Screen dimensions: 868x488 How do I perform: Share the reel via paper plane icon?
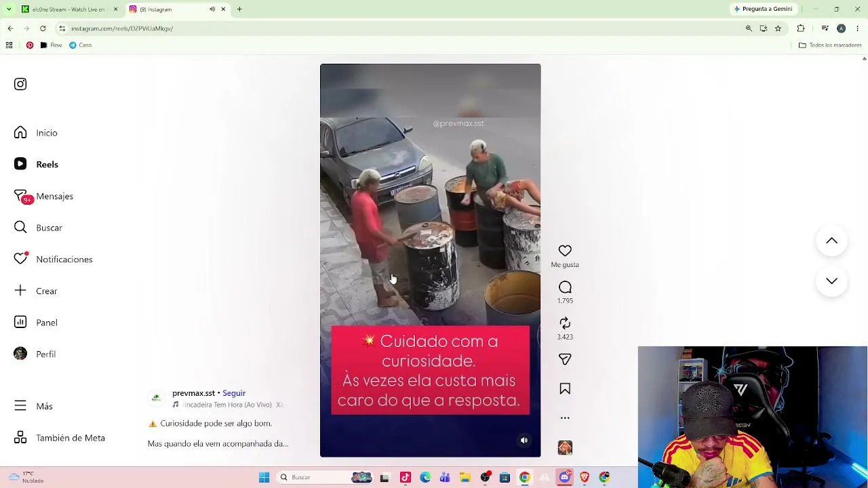pos(565,359)
